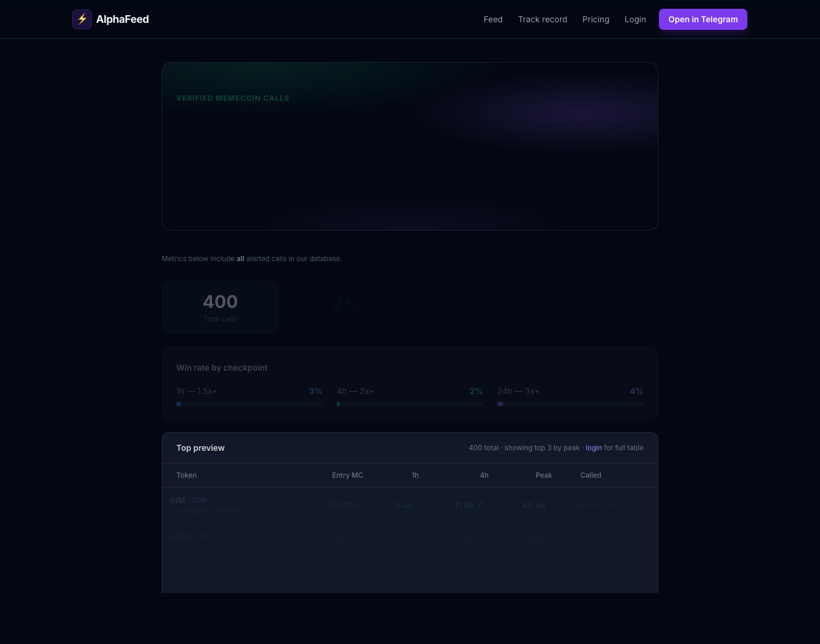This screenshot has width=820, height=644.
Task: Click the 1h — 1.5x+ progress bar
Action: [x=250, y=404]
